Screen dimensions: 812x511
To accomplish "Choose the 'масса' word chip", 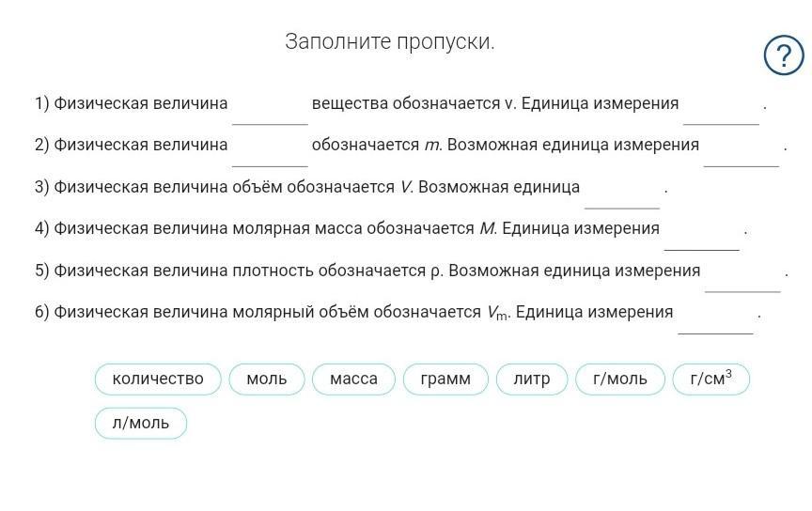I will pos(353,379).
